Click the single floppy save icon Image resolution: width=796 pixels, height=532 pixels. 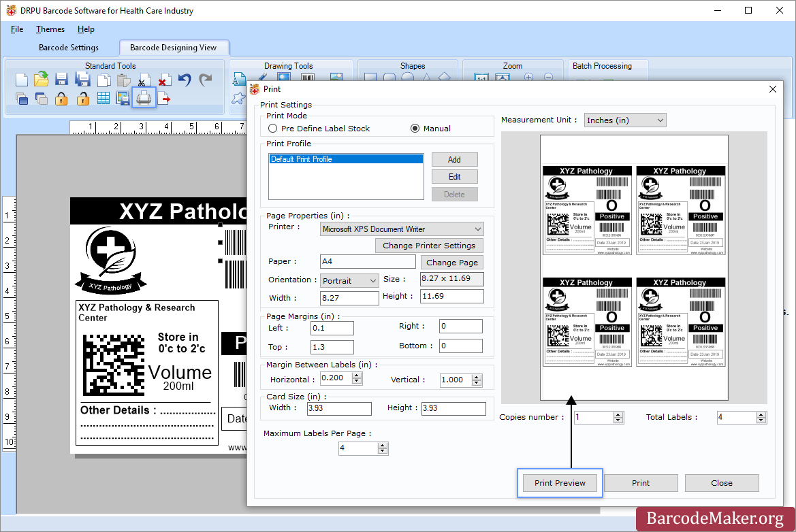(61, 80)
